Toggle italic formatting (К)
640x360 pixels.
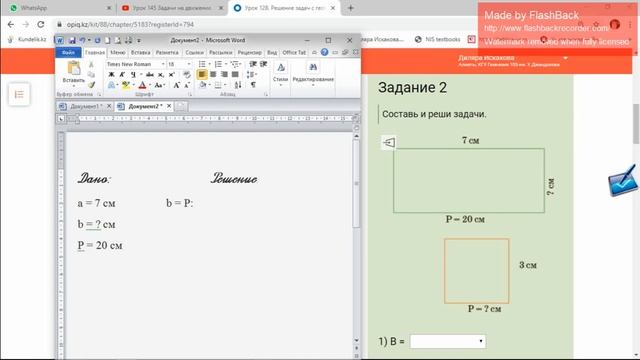122,75
